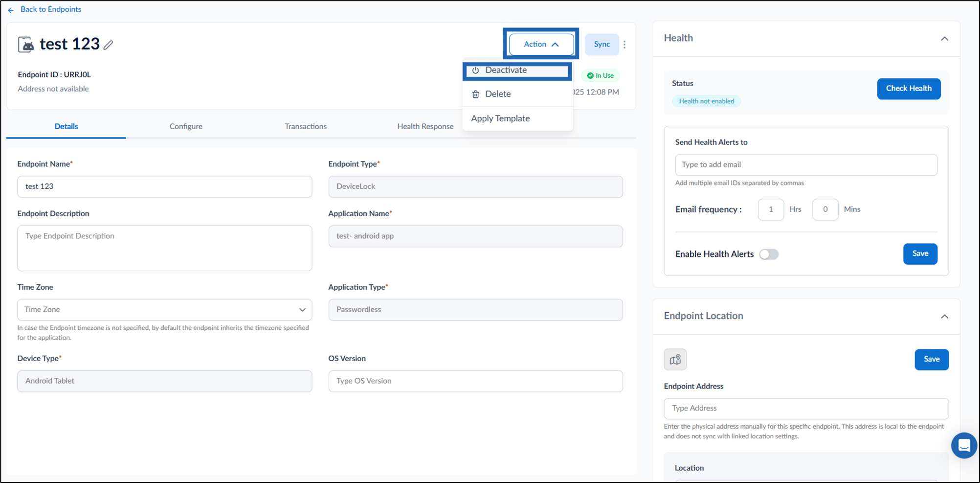Click the email frequency Hrs box
Image resolution: width=980 pixels, height=483 pixels.
771,209
